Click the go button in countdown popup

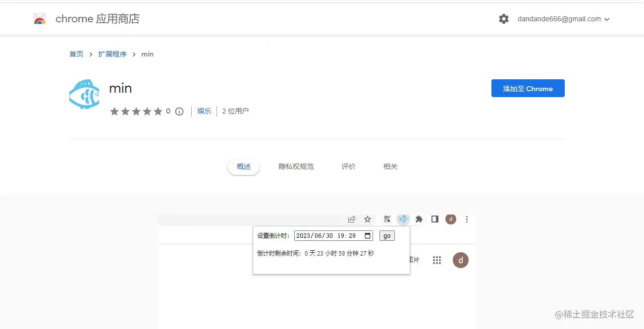(x=387, y=236)
